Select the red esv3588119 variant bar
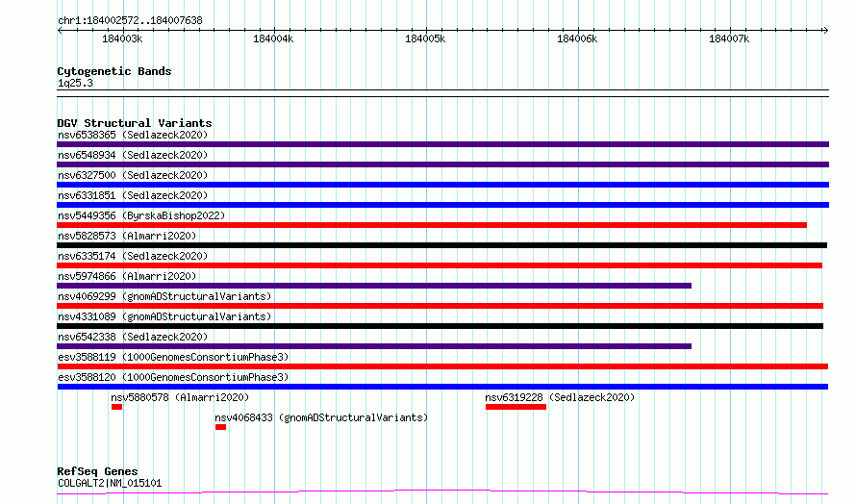Viewport: 856px width, 504px height. coord(442,366)
